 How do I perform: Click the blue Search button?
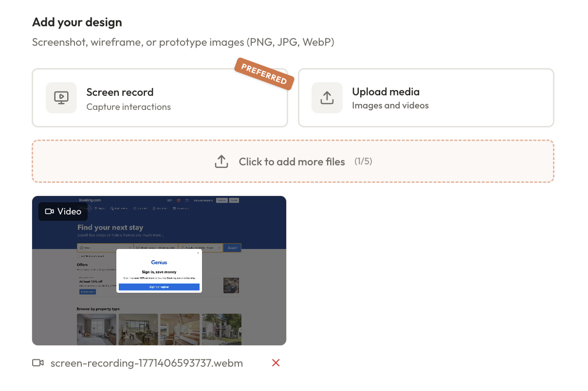point(232,248)
